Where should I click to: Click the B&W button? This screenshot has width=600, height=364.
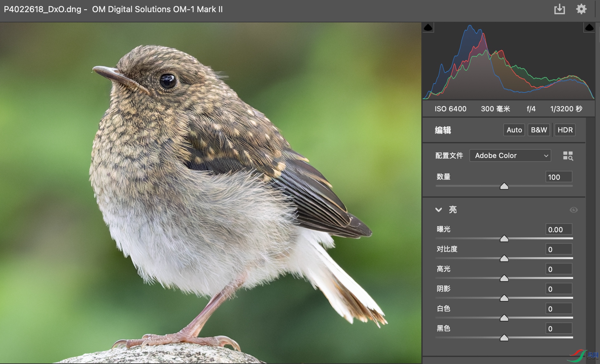[x=539, y=130]
